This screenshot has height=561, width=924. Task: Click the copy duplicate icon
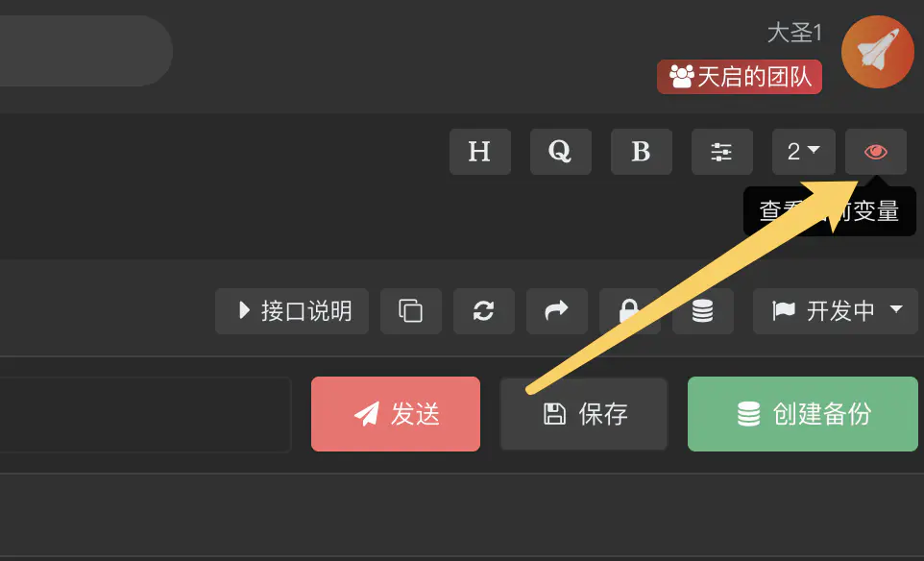coord(411,310)
